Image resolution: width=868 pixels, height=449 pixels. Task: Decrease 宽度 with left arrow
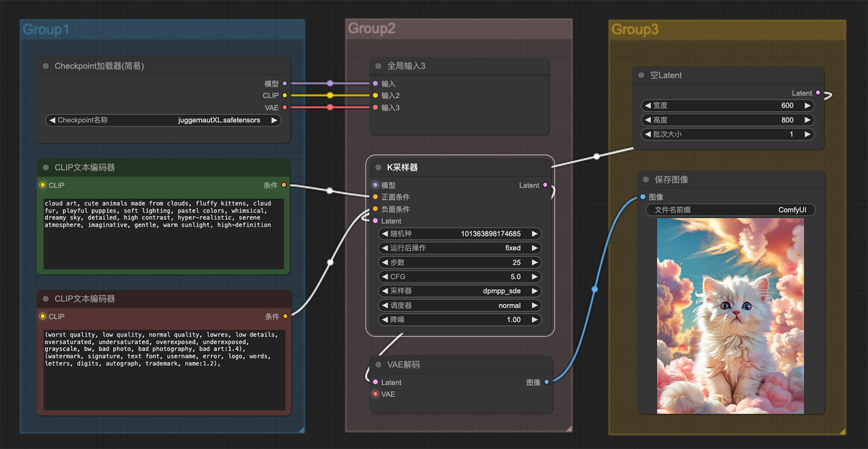pyautogui.click(x=648, y=105)
